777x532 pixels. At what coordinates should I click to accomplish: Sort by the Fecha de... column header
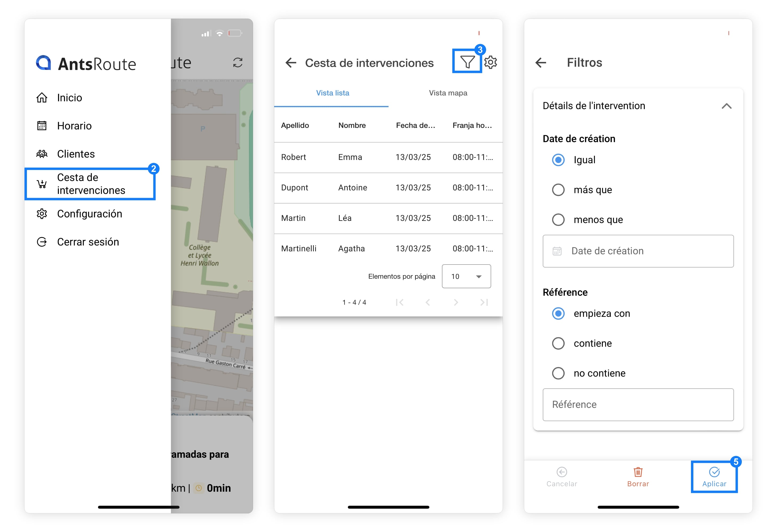416,125
